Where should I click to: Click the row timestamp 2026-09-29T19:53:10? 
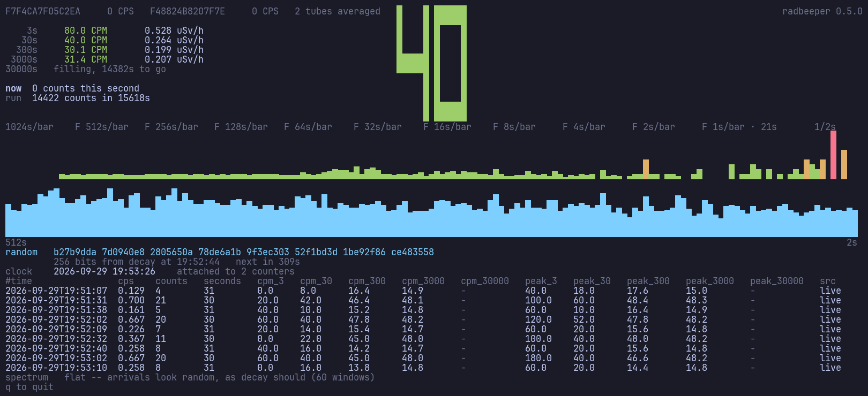point(56,368)
